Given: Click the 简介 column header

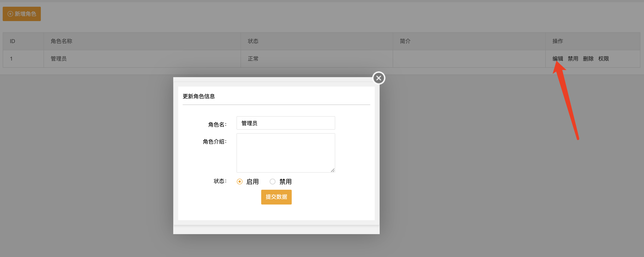Looking at the screenshot, I should coord(469,41).
